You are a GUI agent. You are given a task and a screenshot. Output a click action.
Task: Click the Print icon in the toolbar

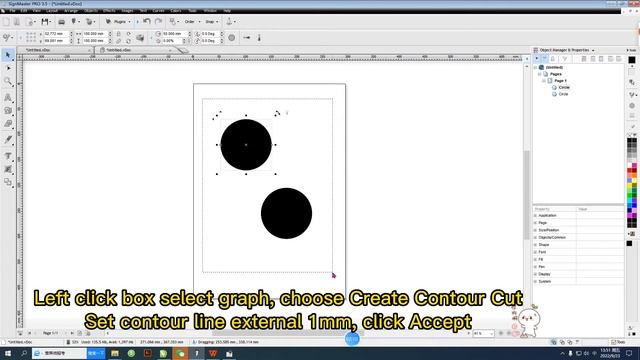coord(61,22)
